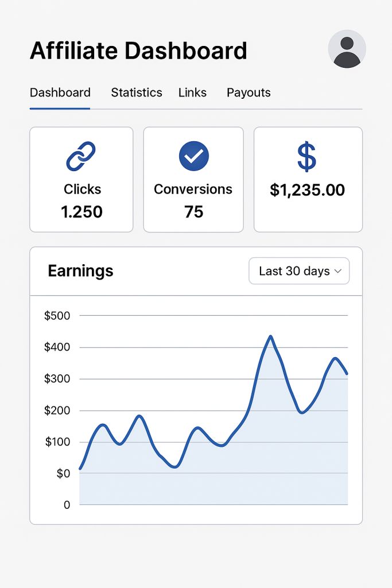
Task: Select the 1.250 clicks value
Action: click(x=82, y=212)
